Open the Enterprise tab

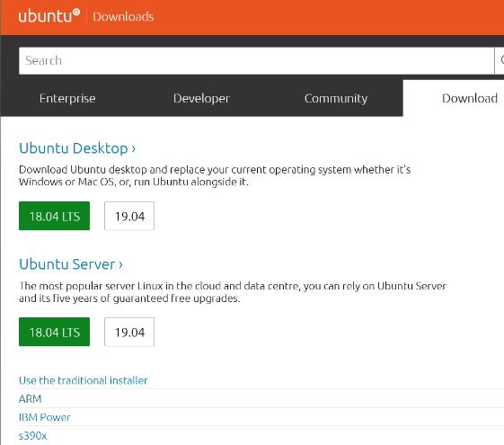coord(67,98)
